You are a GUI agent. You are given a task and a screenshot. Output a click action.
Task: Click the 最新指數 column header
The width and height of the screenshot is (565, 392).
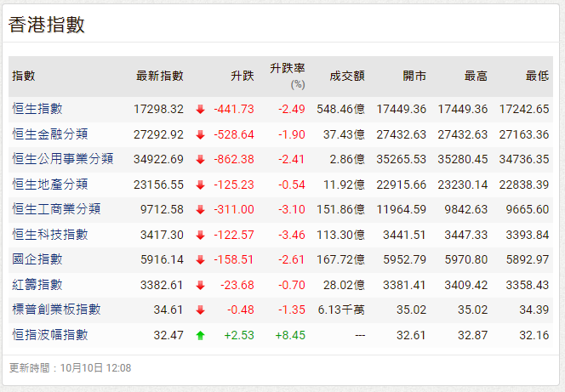[159, 77]
